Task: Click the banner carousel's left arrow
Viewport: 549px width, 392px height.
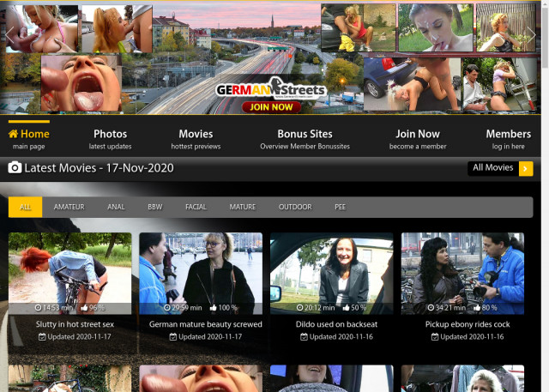Action: coord(9,35)
